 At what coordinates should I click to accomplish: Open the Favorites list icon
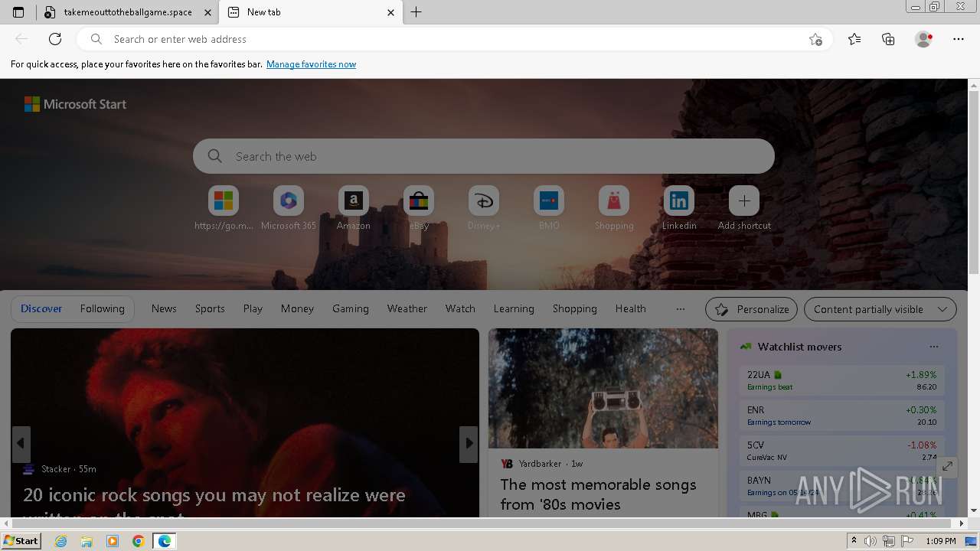[854, 39]
